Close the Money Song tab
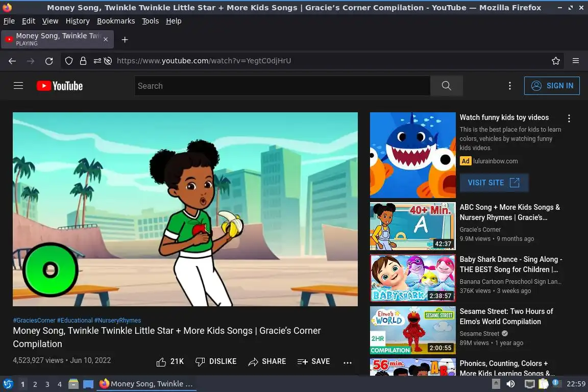The height and width of the screenshot is (392, 588). coord(106,39)
